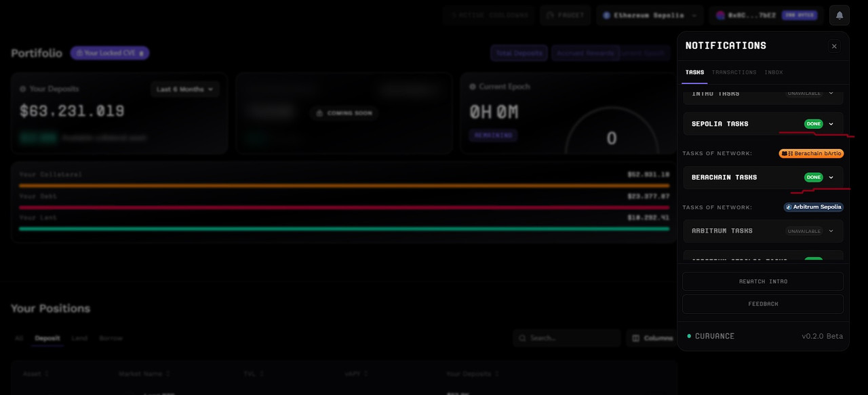
Task: Click the Berachain Tasks row title
Action: click(724, 178)
